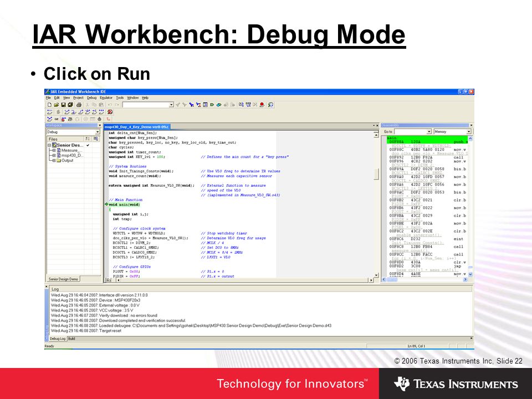Click the New document toolbar icon

point(49,105)
